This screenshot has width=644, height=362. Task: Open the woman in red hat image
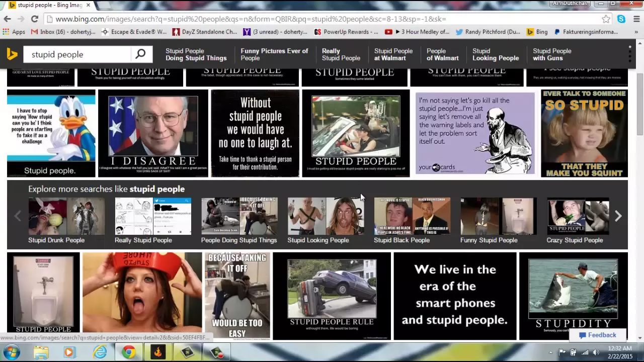click(x=142, y=296)
